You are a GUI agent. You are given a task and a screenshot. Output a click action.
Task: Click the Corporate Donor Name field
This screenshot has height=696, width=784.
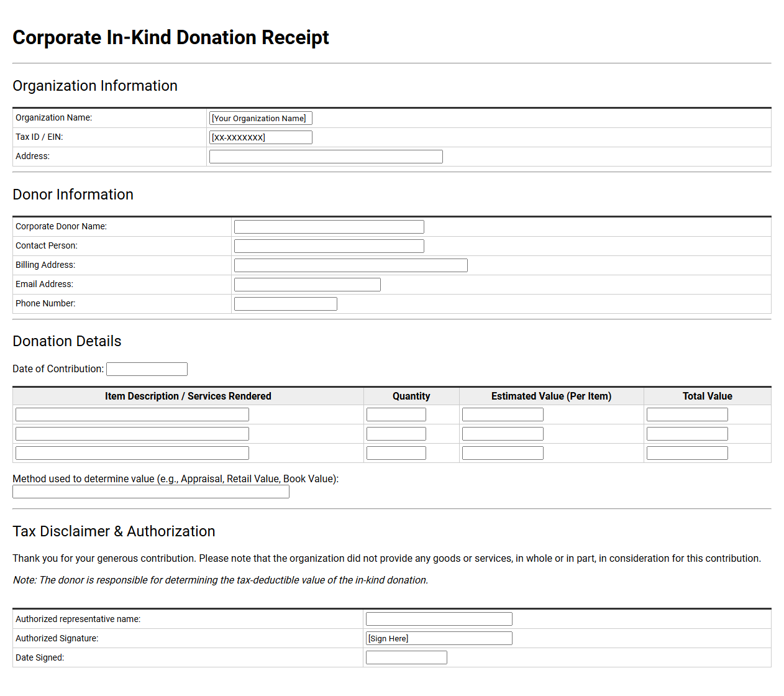click(x=329, y=227)
